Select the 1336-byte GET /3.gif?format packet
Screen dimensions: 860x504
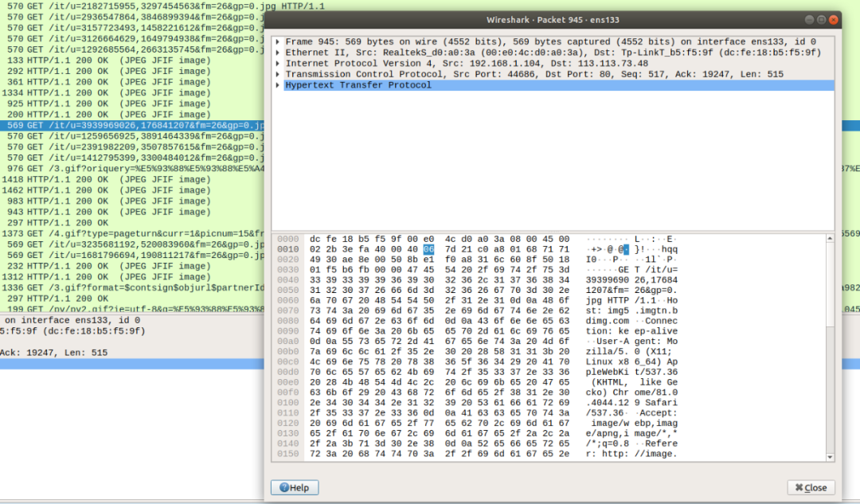[x=132, y=288]
